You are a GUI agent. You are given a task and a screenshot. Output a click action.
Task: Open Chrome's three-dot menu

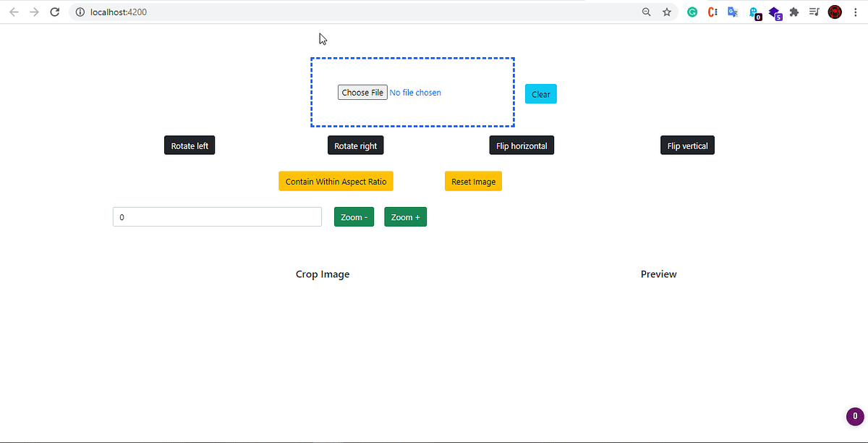click(x=855, y=12)
